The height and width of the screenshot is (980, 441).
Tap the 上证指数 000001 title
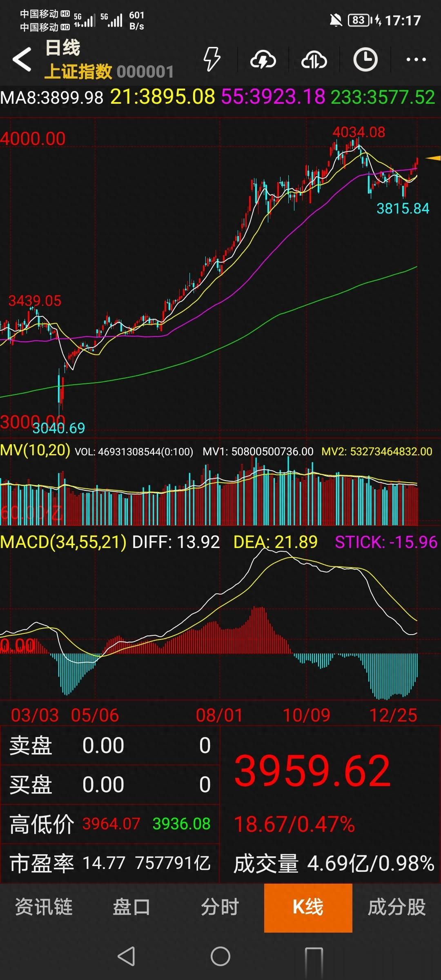pos(109,71)
